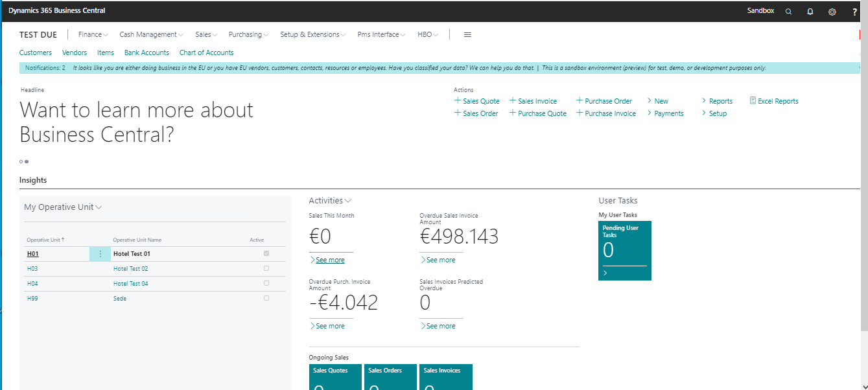The image size is (868, 390).
Task: Open the Activities dropdown
Action: 330,201
